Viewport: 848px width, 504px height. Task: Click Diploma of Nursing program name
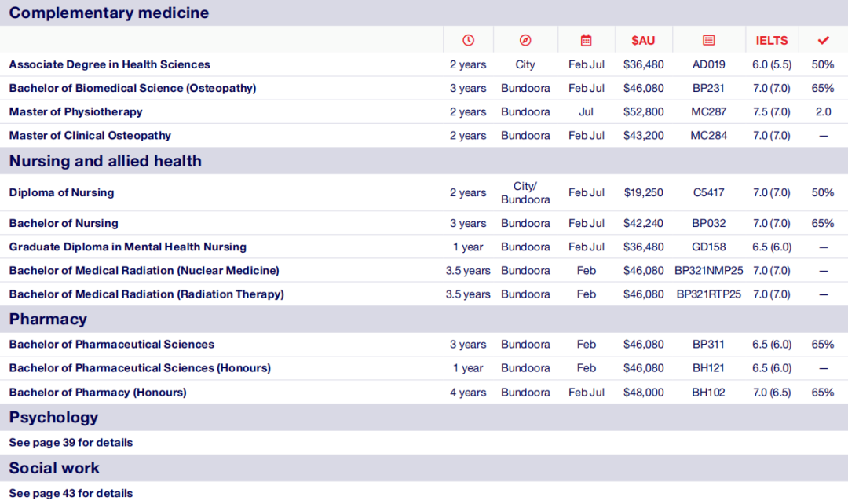coord(62,192)
